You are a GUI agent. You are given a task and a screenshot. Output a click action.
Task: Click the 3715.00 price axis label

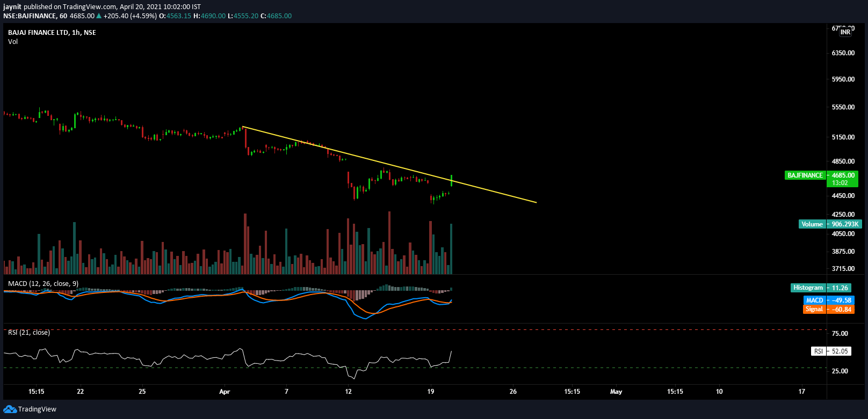click(x=843, y=269)
